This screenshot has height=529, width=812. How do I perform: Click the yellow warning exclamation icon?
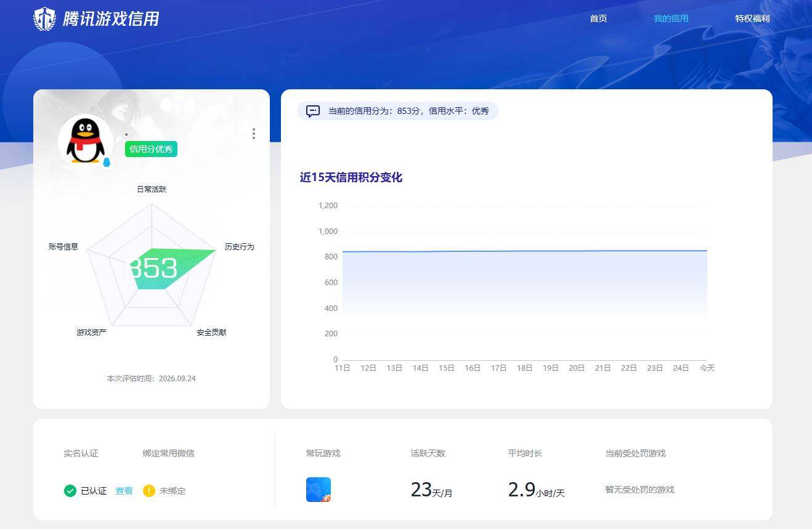coord(148,491)
